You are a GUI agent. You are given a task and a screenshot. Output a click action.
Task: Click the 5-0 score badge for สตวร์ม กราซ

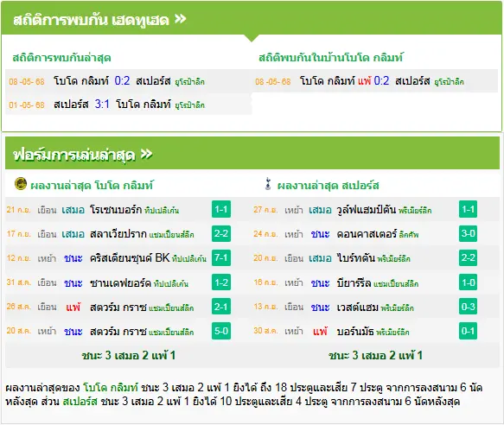pos(221,331)
